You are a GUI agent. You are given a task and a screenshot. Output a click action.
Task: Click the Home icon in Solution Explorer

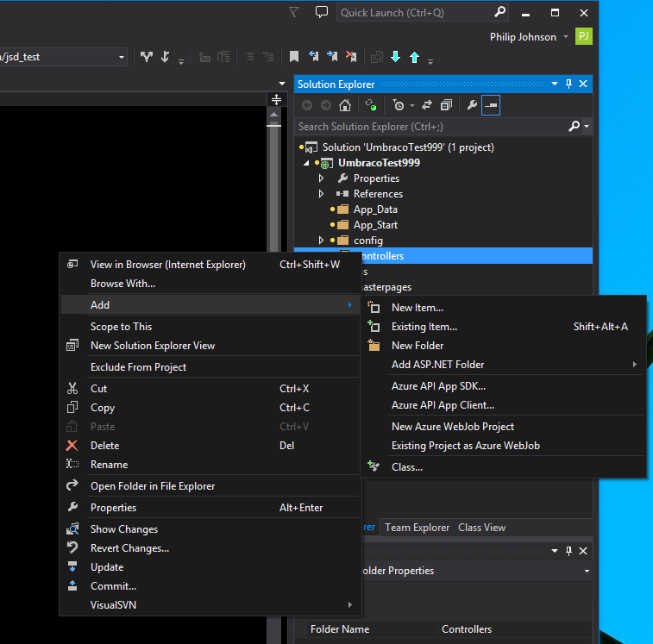[x=344, y=105]
